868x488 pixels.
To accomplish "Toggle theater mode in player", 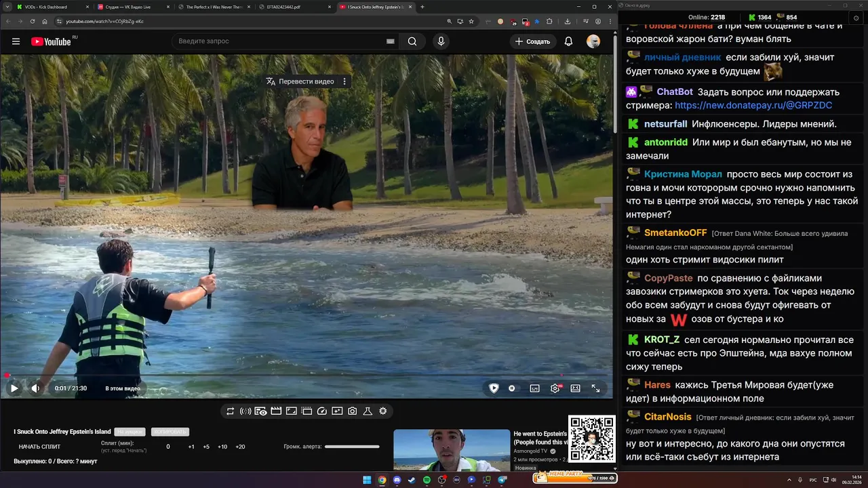I will pos(575,388).
